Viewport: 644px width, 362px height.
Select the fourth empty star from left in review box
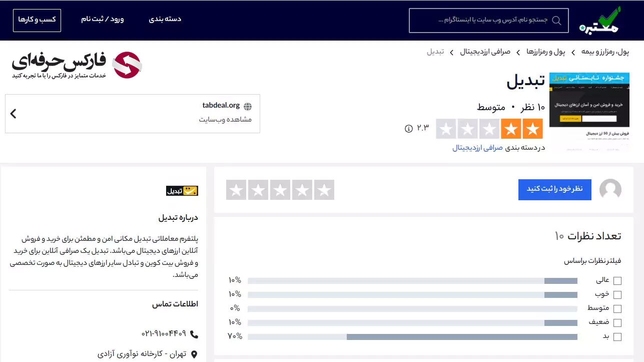(x=302, y=190)
